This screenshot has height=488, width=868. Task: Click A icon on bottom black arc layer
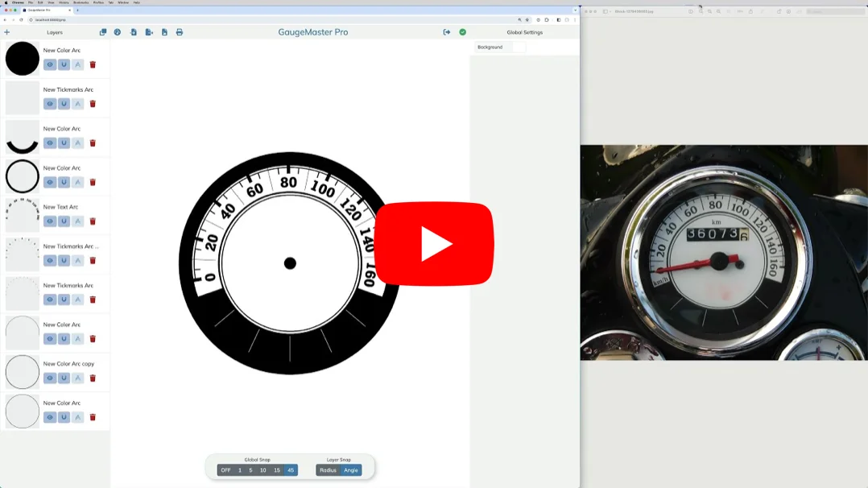pyautogui.click(x=78, y=143)
